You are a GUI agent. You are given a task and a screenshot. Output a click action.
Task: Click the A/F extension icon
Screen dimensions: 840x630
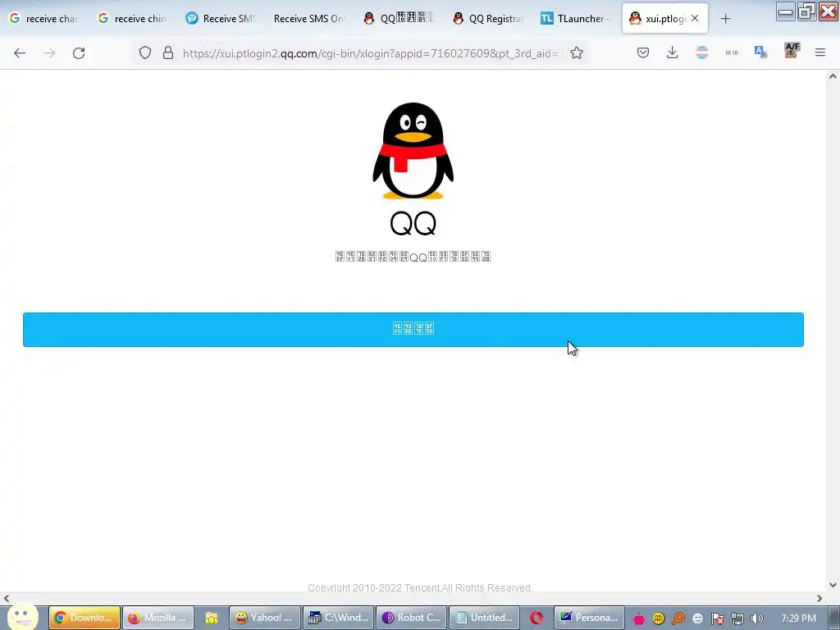(792, 50)
